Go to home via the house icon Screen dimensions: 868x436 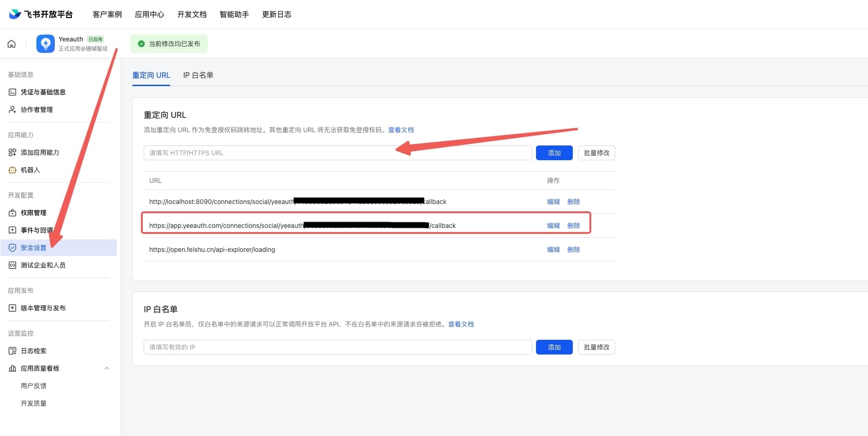pos(12,44)
